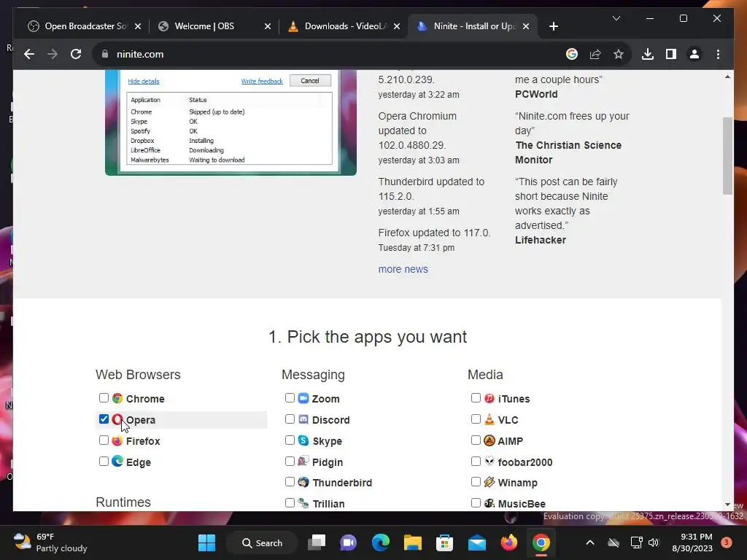Click the page vertical scrollbar thumb

(727, 156)
